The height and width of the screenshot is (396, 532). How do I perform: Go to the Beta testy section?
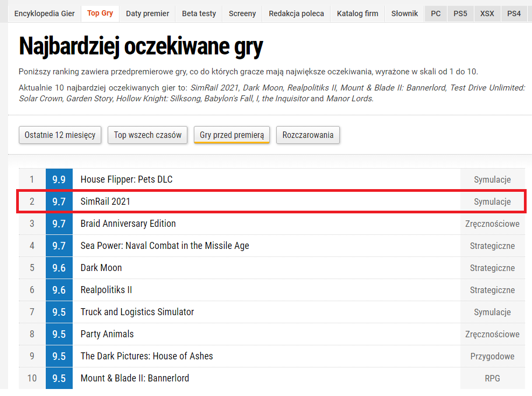click(x=199, y=13)
